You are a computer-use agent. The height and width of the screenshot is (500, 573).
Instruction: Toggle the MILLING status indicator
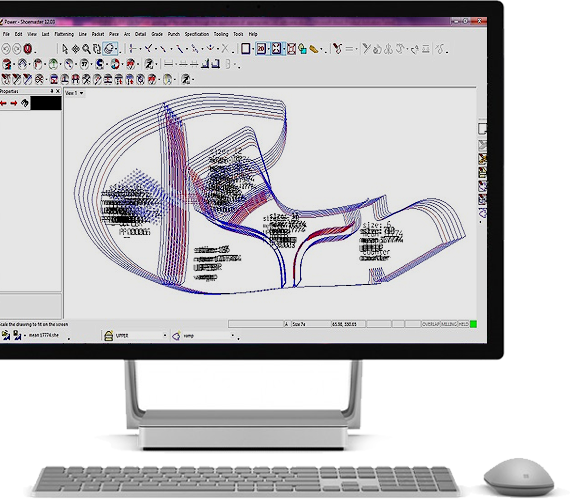[x=449, y=324]
